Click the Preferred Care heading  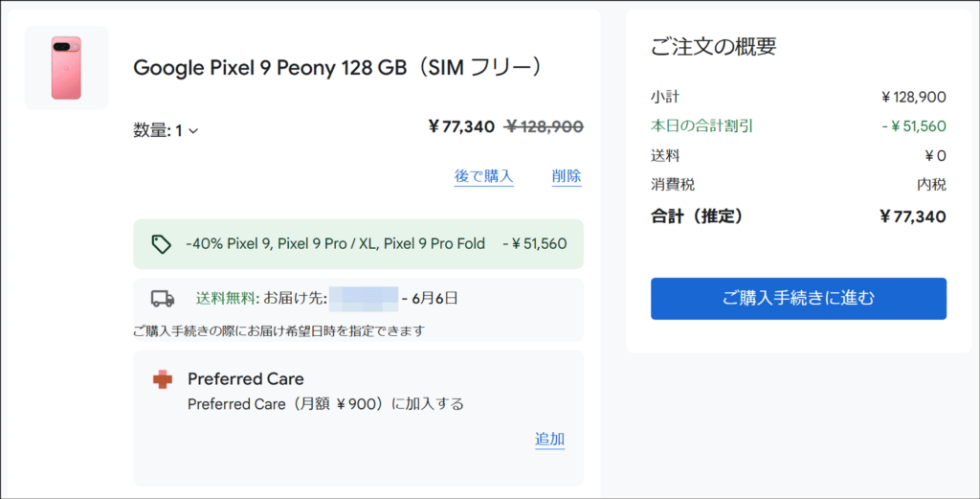click(x=246, y=379)
